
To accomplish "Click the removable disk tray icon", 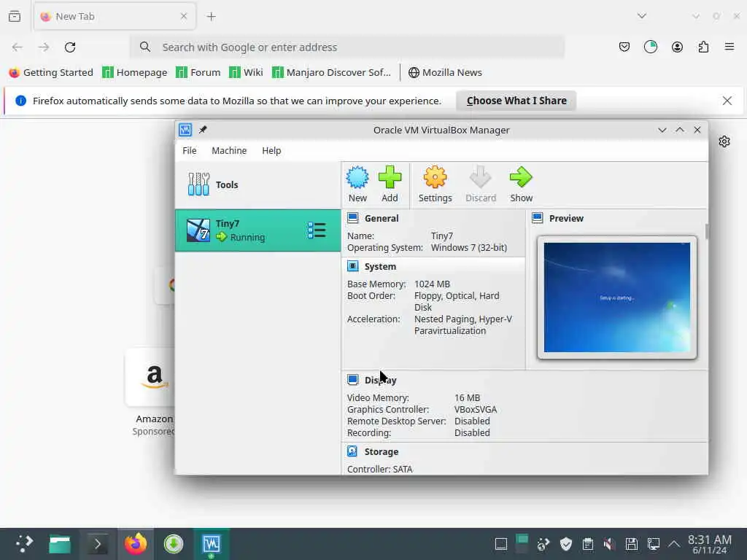I will click(x=631, y=544).
